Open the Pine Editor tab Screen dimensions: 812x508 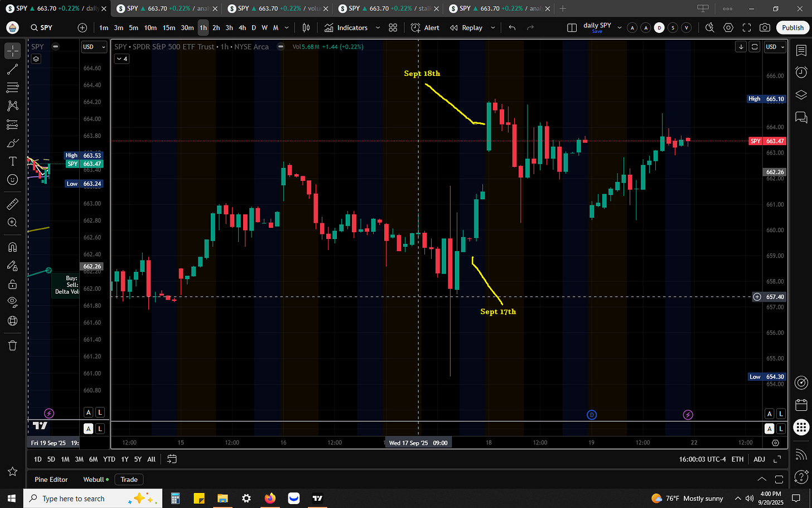tap(51, 479)
